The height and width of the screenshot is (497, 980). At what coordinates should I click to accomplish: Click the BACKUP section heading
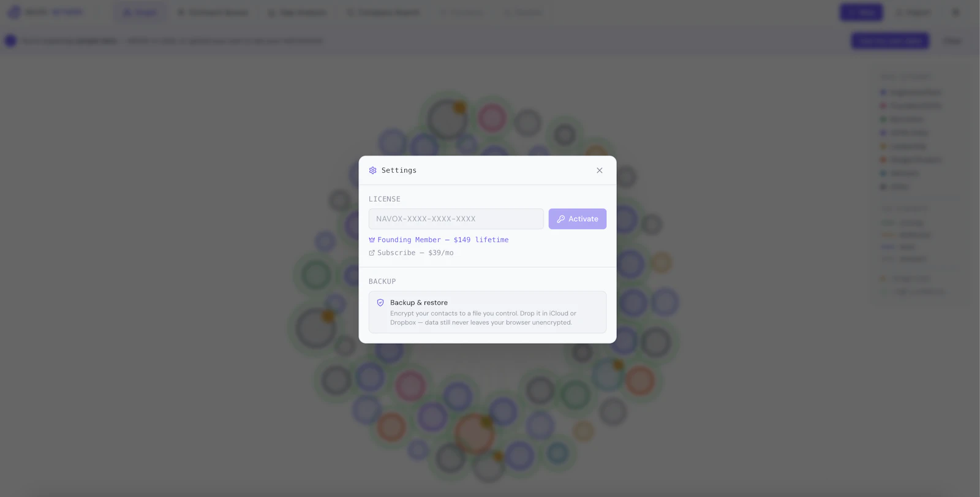382,281
